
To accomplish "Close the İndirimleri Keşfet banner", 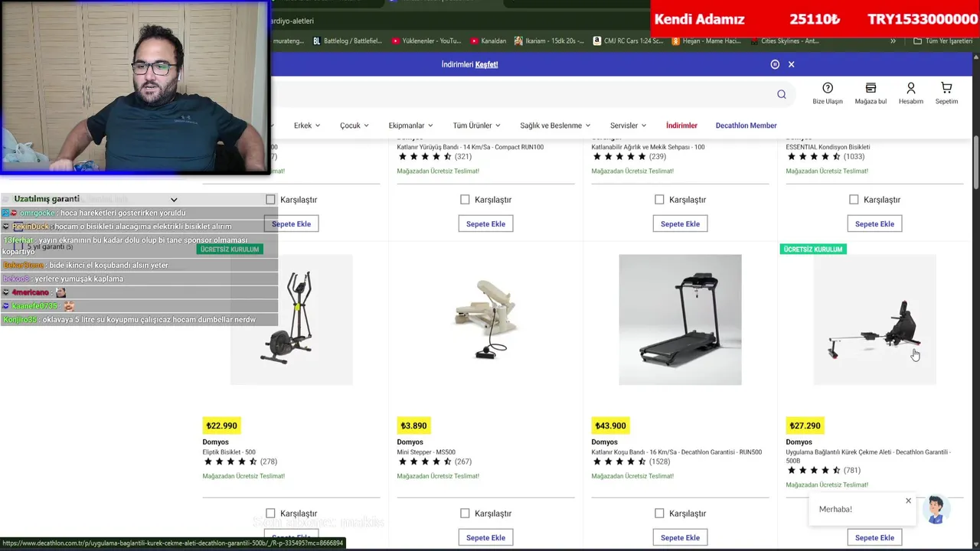I will click(792, 64).
